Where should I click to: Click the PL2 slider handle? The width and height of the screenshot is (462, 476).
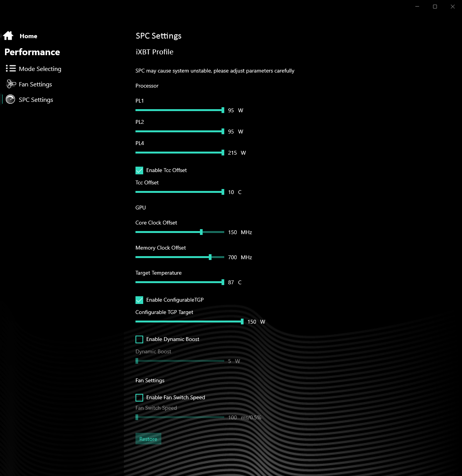point(223,132)
